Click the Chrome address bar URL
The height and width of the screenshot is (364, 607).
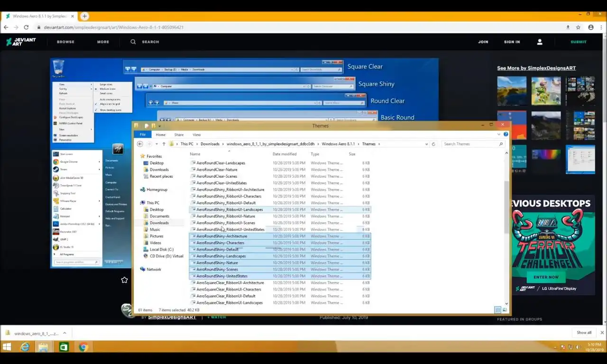[114, 27]
